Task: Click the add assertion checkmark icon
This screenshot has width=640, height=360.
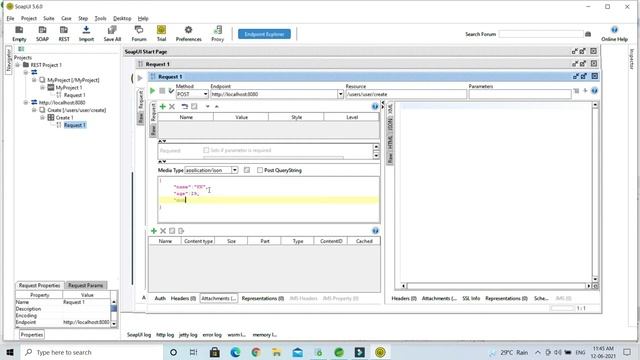Action: [171, 91]
